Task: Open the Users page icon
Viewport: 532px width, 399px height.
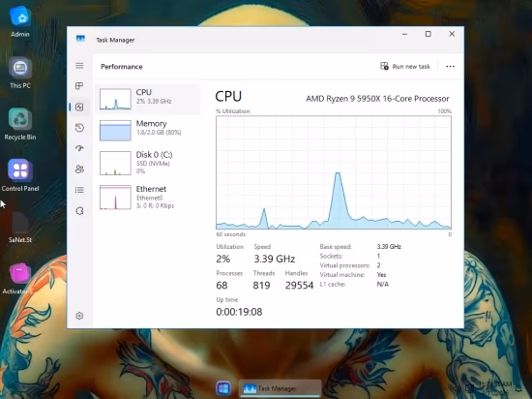Action: 79,169
